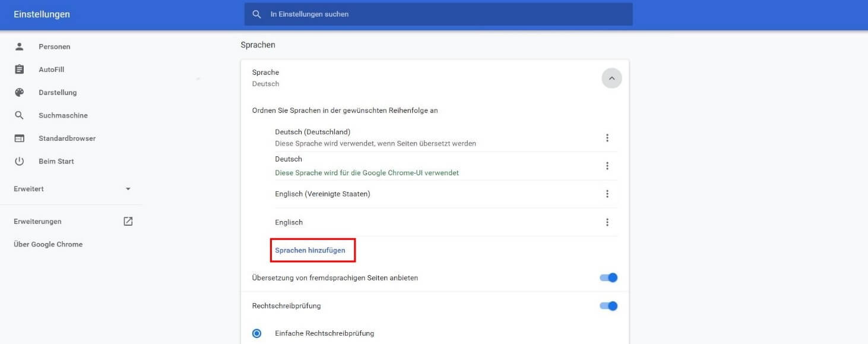Click the search magnifier in settings search bar
This screenshot has width=868, height=344.
point(256,14)
